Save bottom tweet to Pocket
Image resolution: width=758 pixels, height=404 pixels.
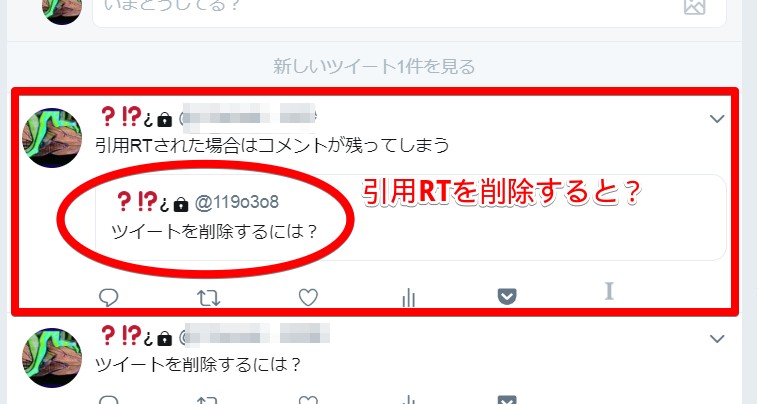[507, 400]
